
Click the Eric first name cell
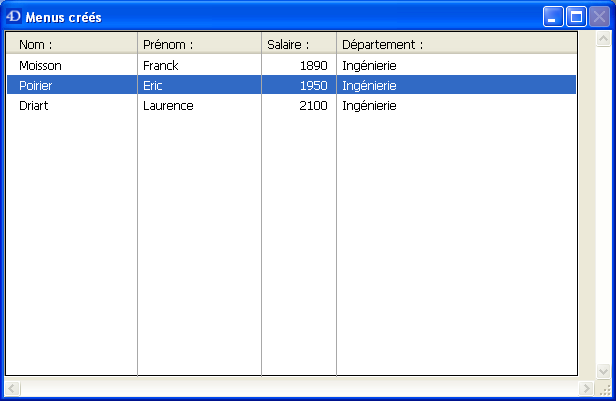[153, 86]
